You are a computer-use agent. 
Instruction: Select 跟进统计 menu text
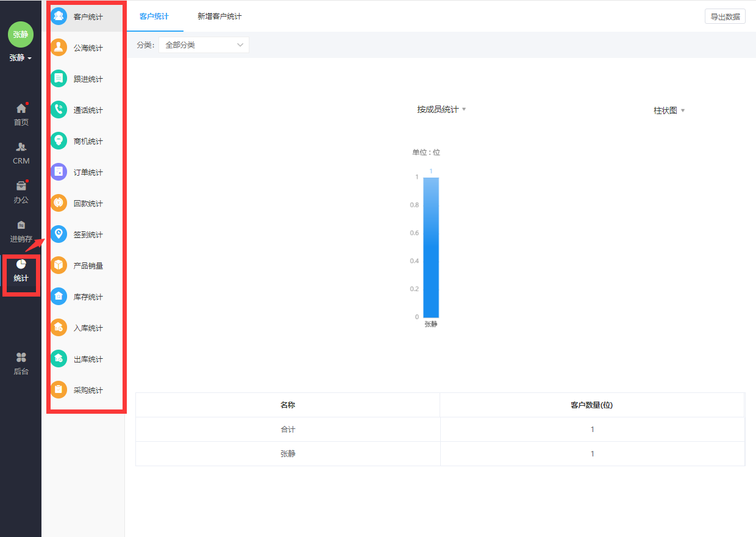tap(88, 79)
